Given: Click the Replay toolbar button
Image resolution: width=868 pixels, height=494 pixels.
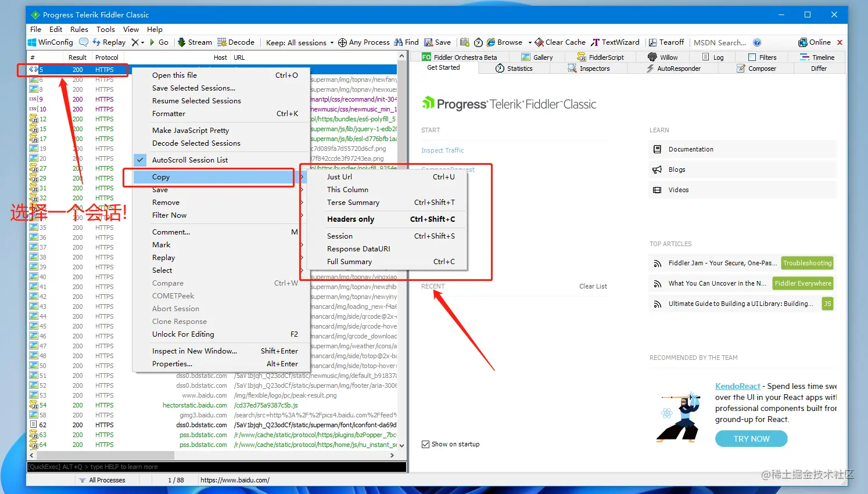Looking at the screenshot, I should tap(109, 42).
